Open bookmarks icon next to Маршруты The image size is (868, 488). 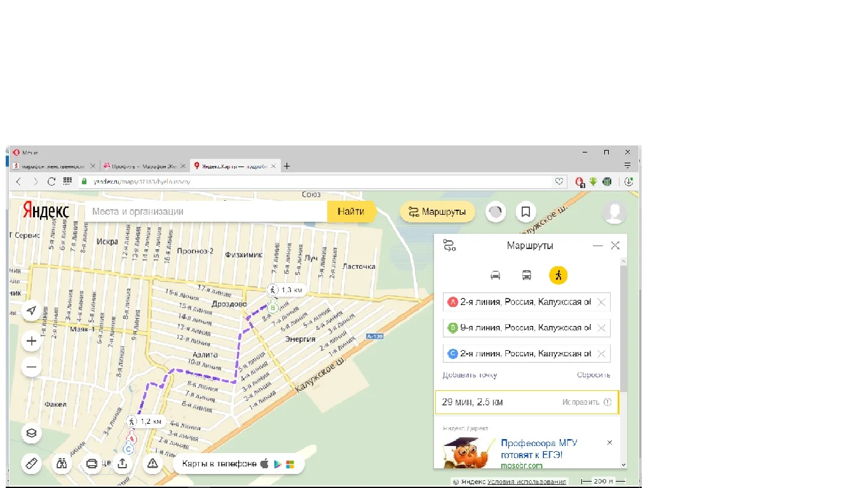(x=526, y=212)
